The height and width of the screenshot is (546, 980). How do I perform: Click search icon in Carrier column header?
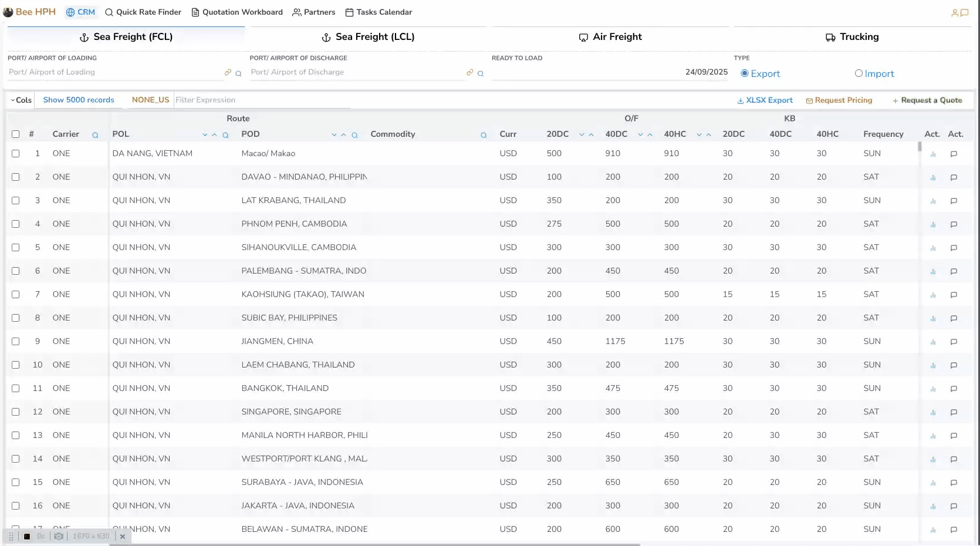[95, 135]
